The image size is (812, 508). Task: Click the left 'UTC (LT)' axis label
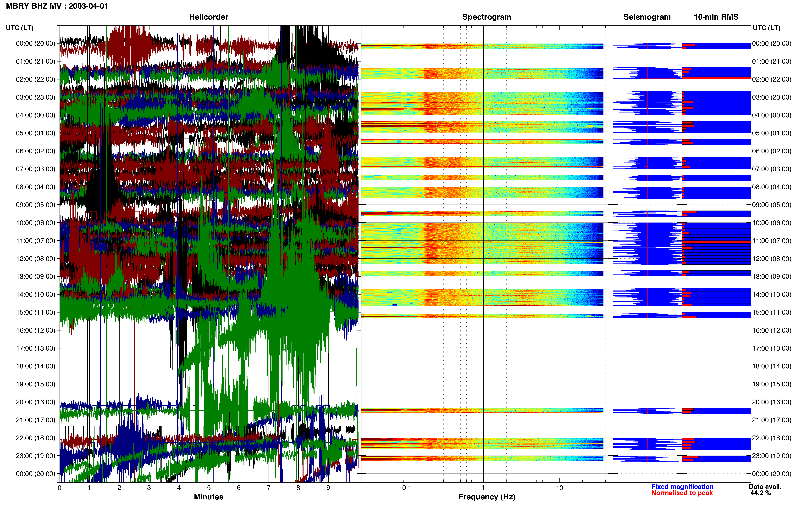[20, 28]
